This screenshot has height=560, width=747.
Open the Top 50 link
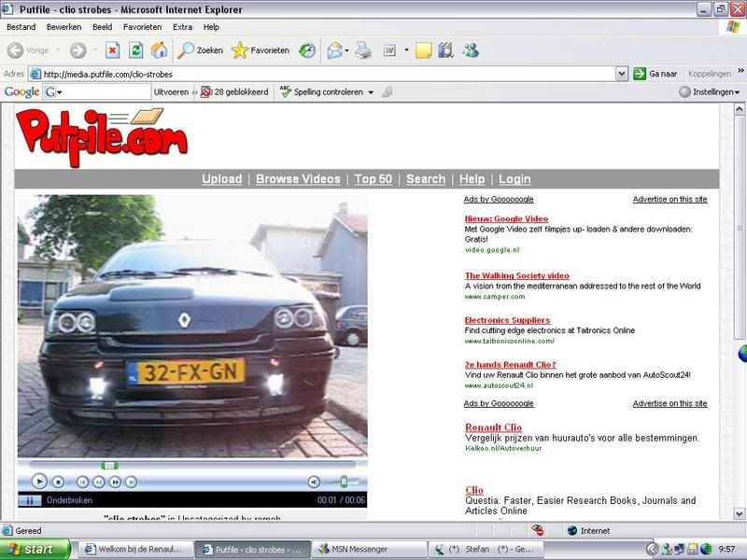[373, 179]
